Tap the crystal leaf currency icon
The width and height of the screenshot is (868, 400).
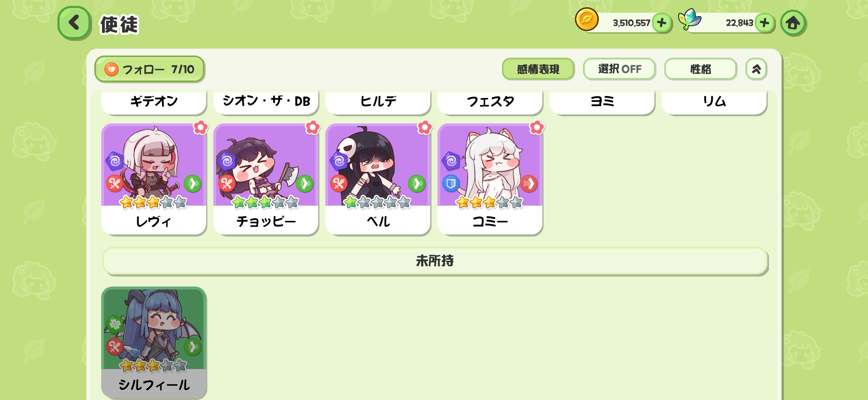tap(689, 19)
